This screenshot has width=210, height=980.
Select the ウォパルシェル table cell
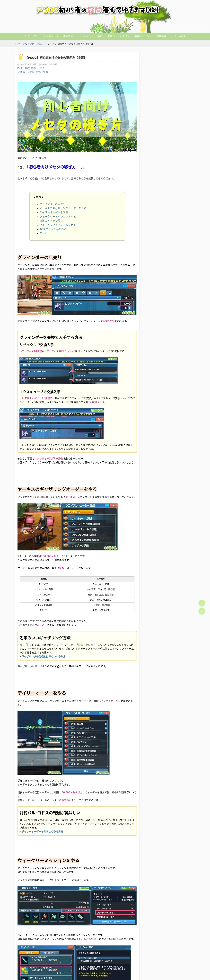pyautogui.click(x=44, y=600)
